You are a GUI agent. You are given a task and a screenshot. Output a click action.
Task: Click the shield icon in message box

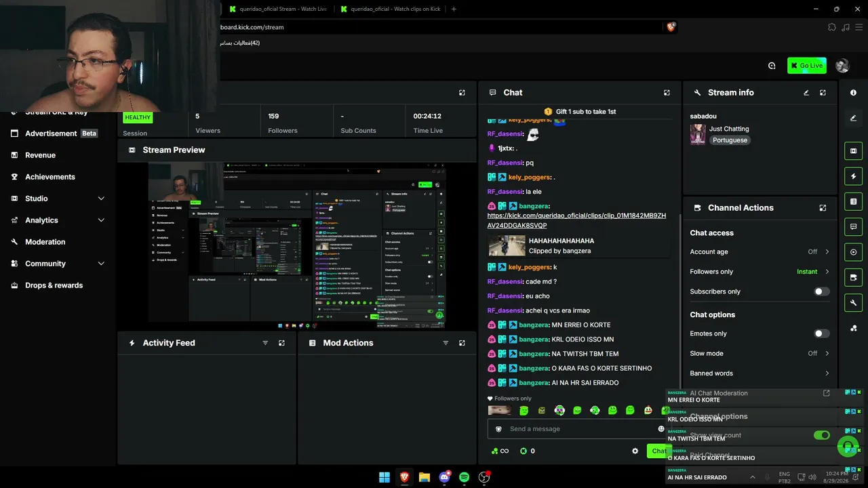[499, 429]
